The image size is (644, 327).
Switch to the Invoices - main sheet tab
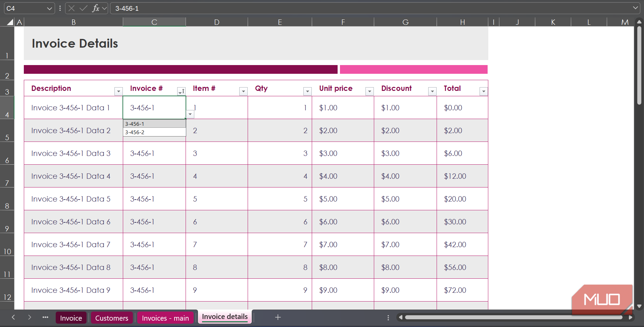point(165,318)
